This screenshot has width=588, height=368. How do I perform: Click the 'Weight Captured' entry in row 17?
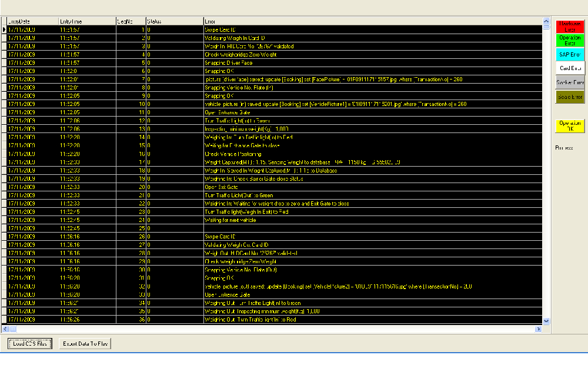(373, 163)
